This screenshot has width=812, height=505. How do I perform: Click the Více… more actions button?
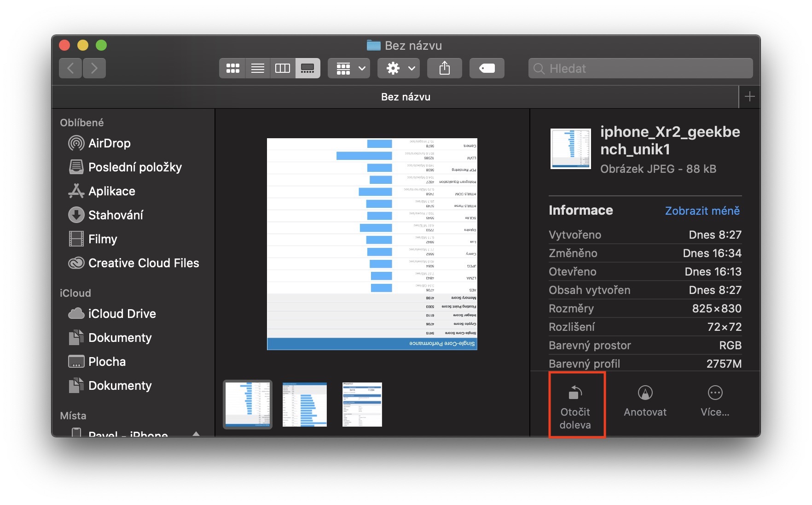point(715,402)
